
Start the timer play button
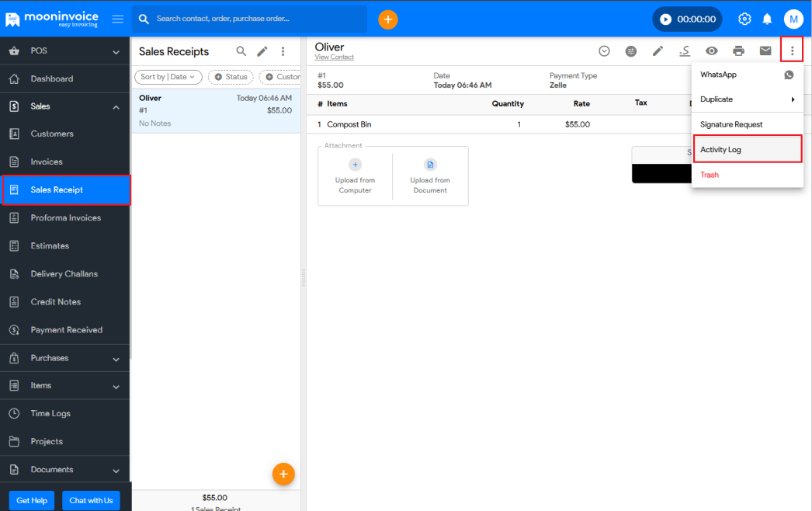pyautogui.click(x=666, y=19)
